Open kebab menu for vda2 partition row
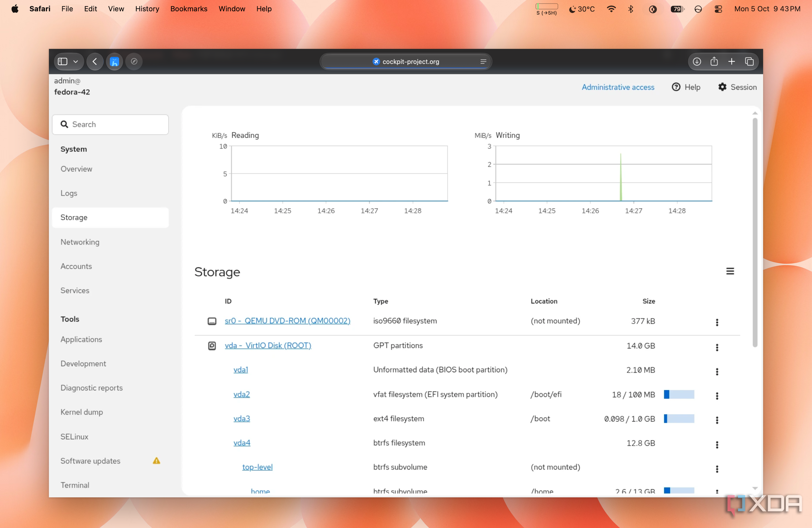 coord(717,396)
